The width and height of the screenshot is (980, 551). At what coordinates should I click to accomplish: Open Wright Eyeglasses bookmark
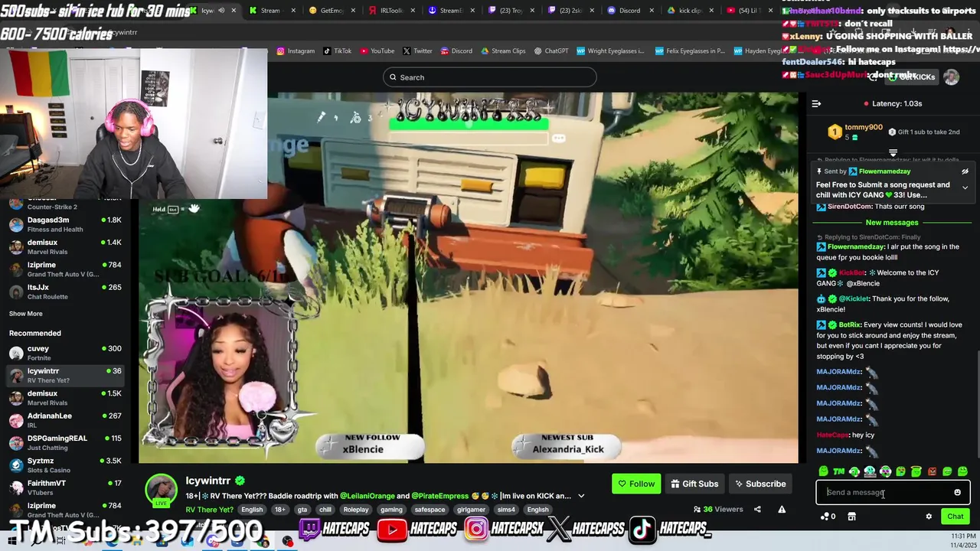[x=611, y=51]
